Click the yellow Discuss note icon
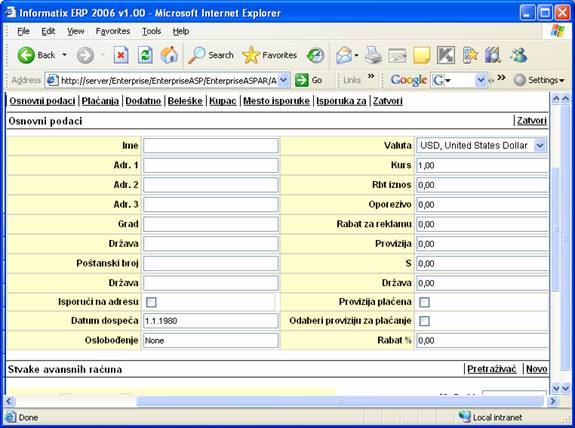This screenshot has width=575, height=428. (x=421, y=56)
